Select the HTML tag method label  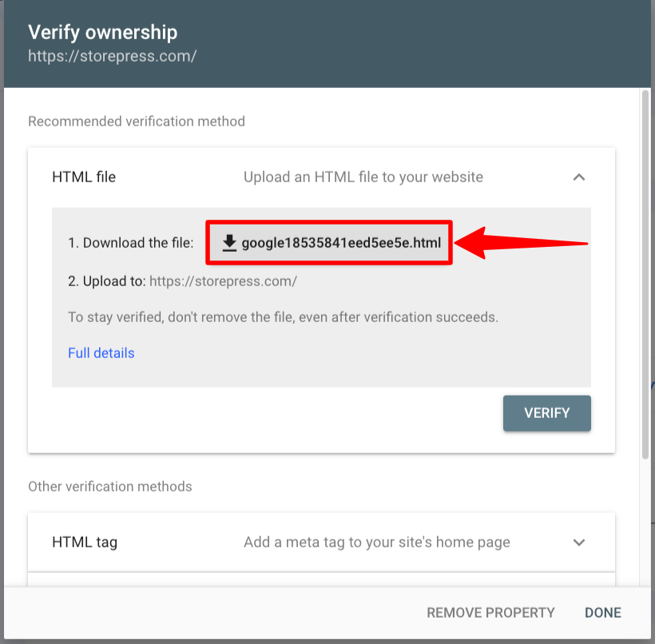click(85, 543)
